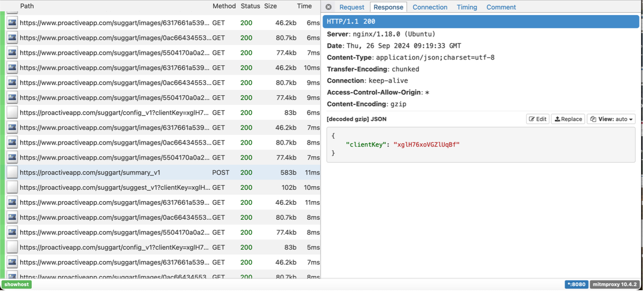Sort by Method column header
The width and height of the screenshot is (644, 291).
tap(224, 6)
